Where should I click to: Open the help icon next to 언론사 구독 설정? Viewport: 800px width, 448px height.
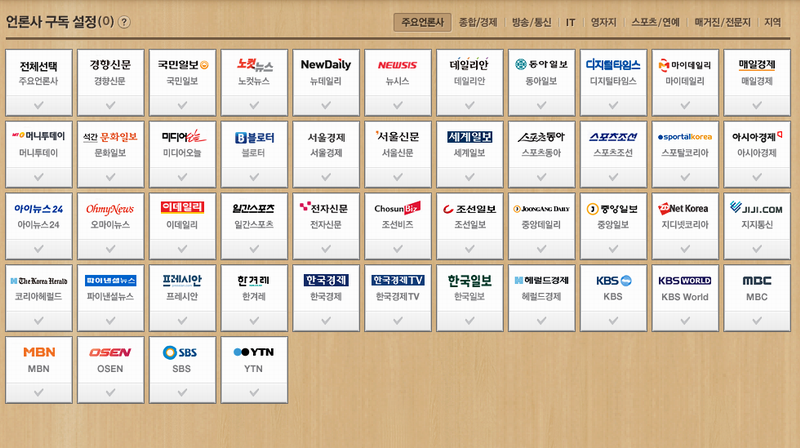point(124,22)
